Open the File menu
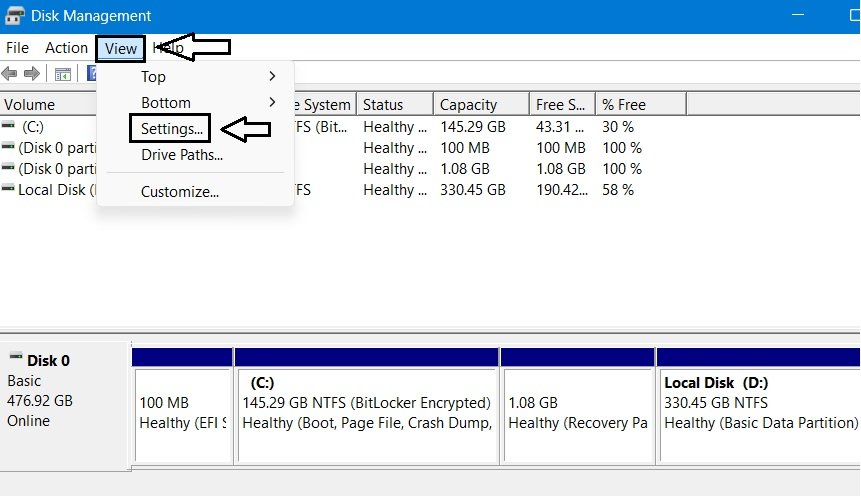Screen dimensions: 861x496 [x=17, y=48]
